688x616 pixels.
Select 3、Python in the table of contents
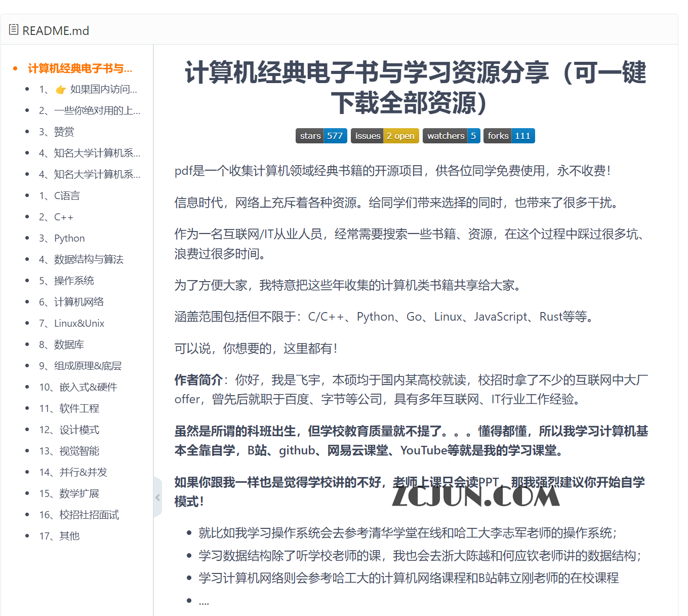click(x=62, y=238)
